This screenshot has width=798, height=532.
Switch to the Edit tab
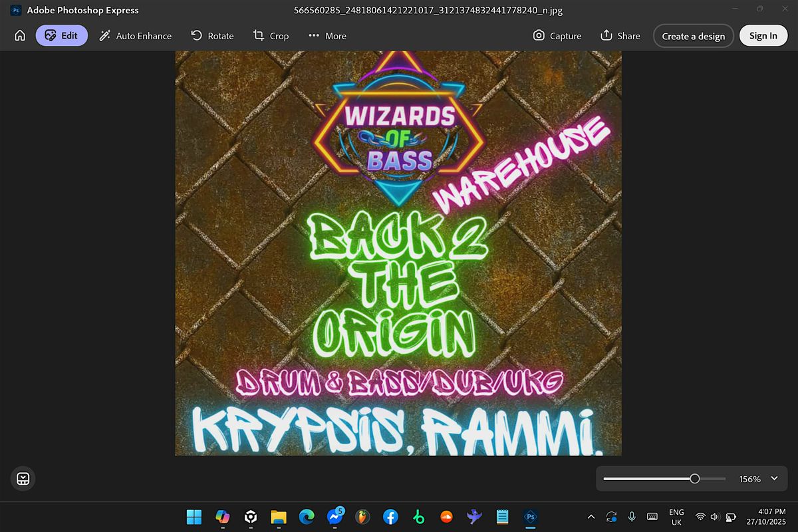point(61,35)
